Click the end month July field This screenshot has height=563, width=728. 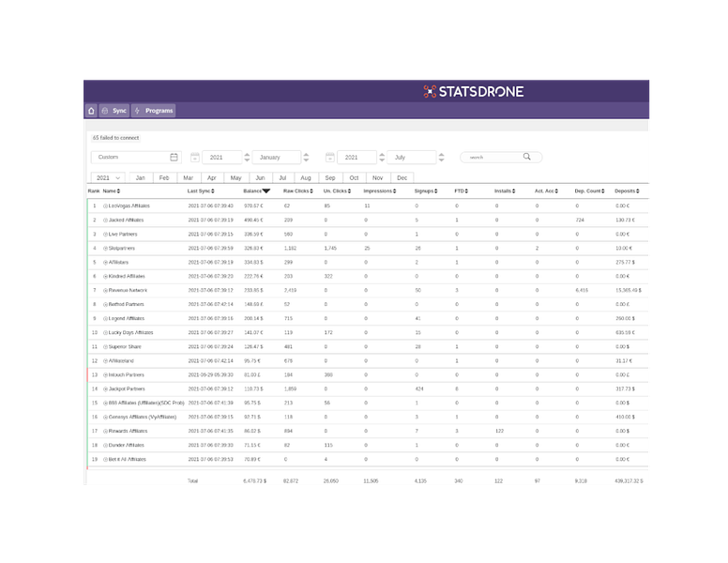coord(411,158)
